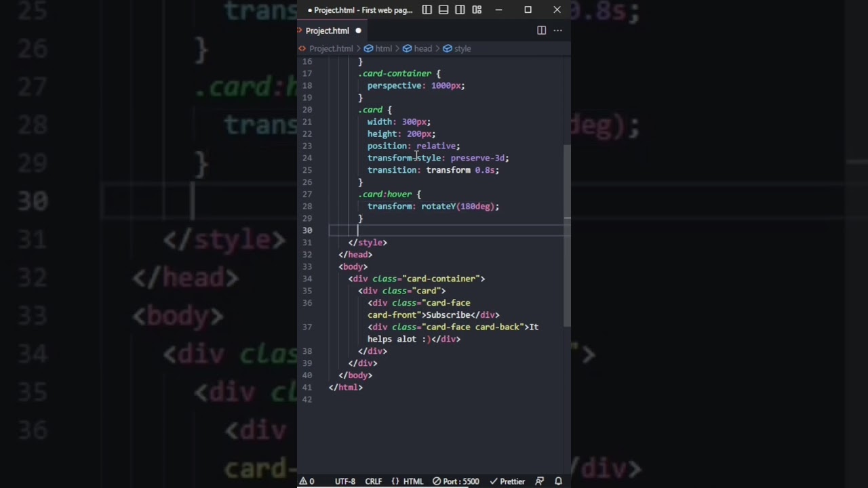This screenshot has height=488, width=868.
Task: Click line number 42 in gutter
Action: [x=307, y=400]
